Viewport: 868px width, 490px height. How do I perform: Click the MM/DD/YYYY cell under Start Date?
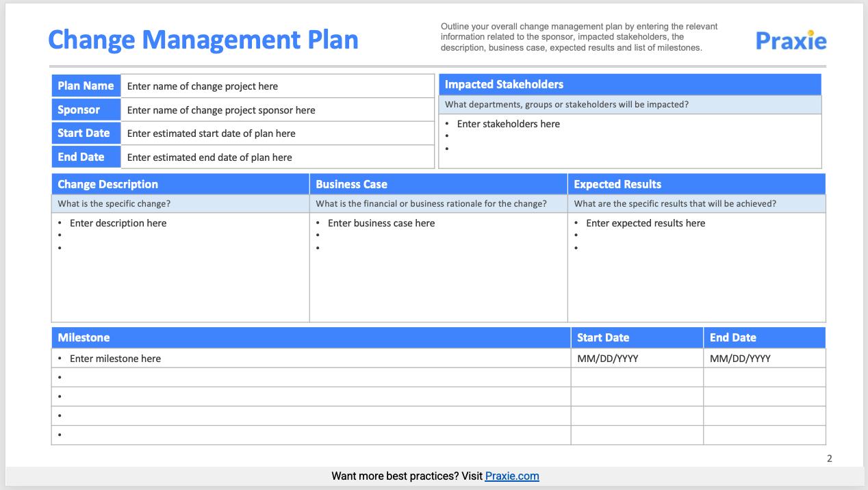637,358
